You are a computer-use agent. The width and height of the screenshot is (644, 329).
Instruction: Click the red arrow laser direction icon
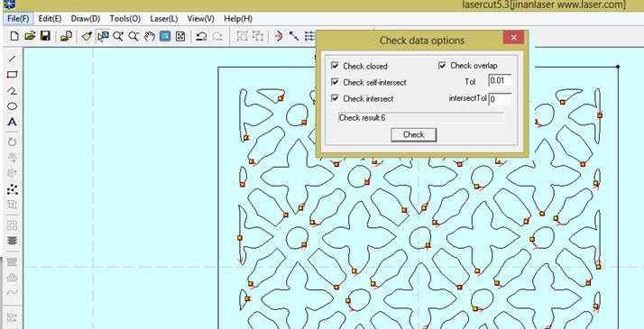click(279, 37)
